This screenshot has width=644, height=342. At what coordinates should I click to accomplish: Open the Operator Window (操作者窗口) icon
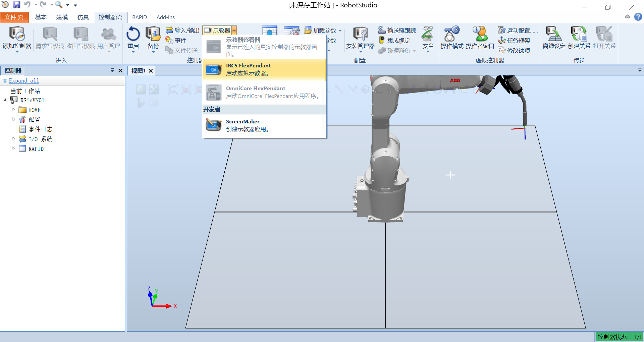pyautogui.click(x=480, y=34)
